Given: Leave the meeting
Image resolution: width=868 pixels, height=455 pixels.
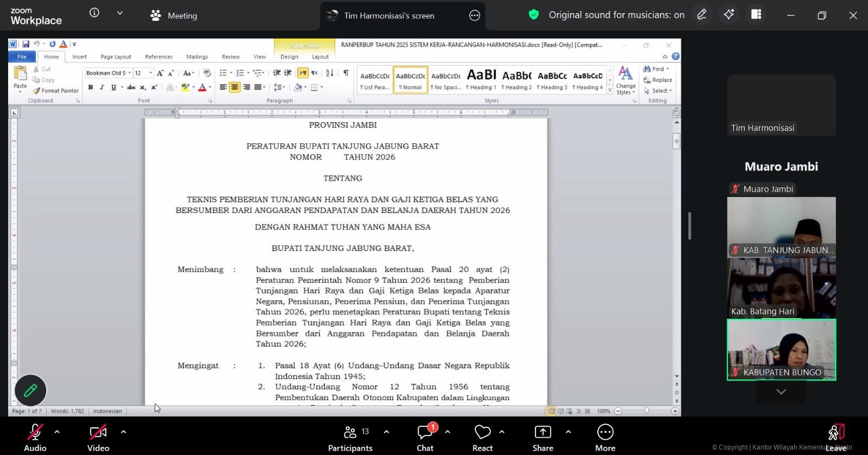Looking at the screenshot, I should (x=835, y=438).
